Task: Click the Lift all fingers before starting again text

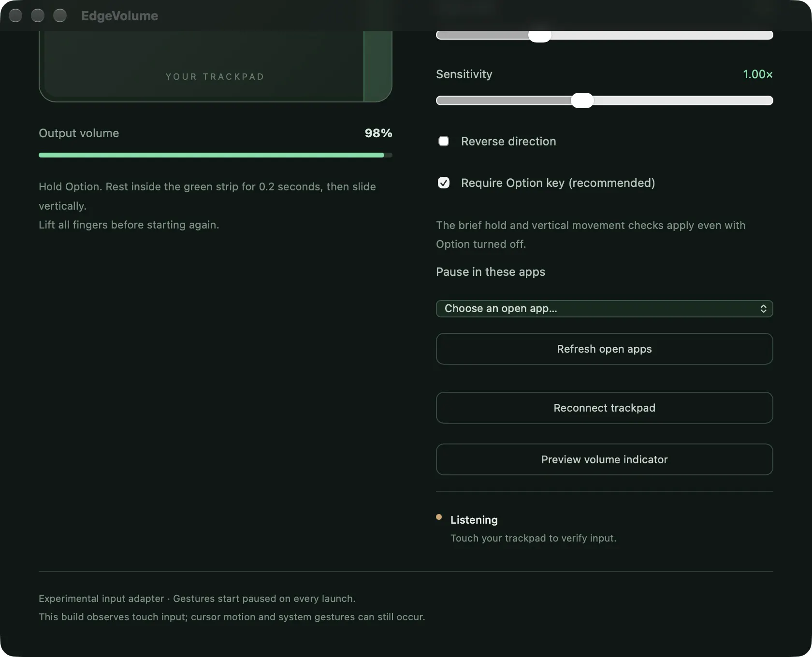Action: click(129, 225)
